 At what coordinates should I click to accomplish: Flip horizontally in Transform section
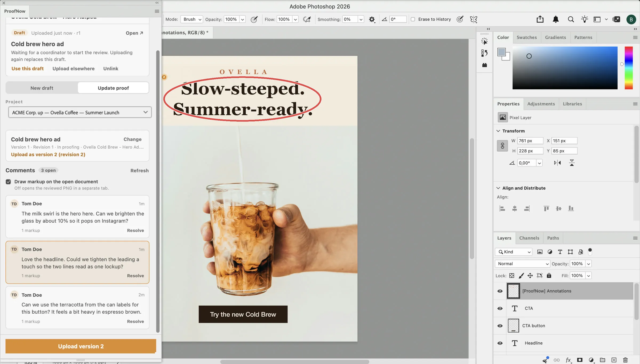click(x=557, y=163)
